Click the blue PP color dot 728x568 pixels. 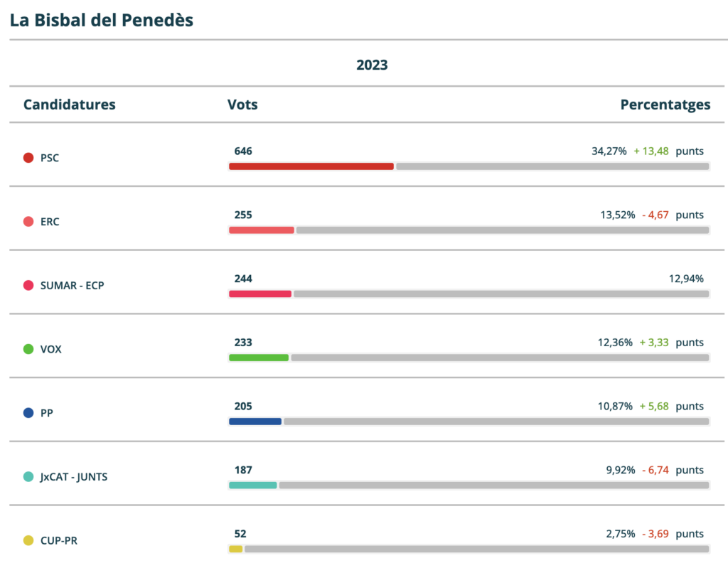[x=28, y=412]
